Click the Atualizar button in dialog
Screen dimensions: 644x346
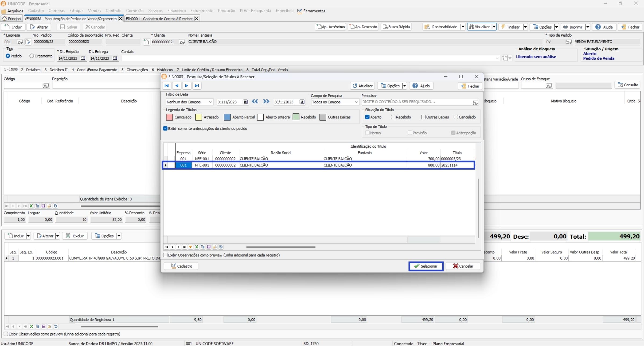[362, 86]
